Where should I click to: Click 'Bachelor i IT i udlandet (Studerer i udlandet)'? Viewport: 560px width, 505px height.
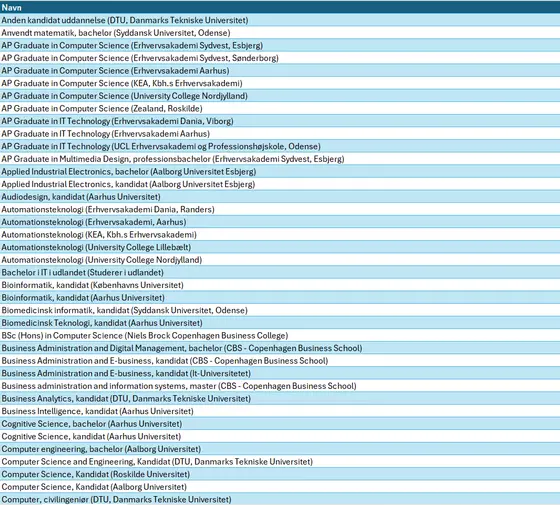280,272
